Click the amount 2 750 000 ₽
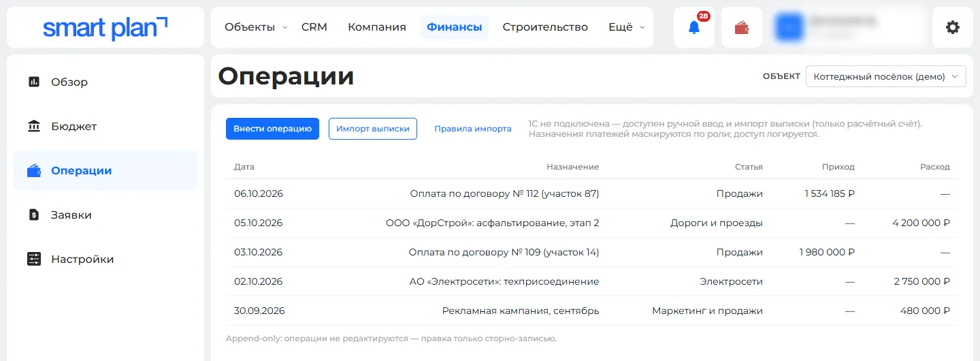This screenshot has width=980, height=361. click(x=922, y=281)
